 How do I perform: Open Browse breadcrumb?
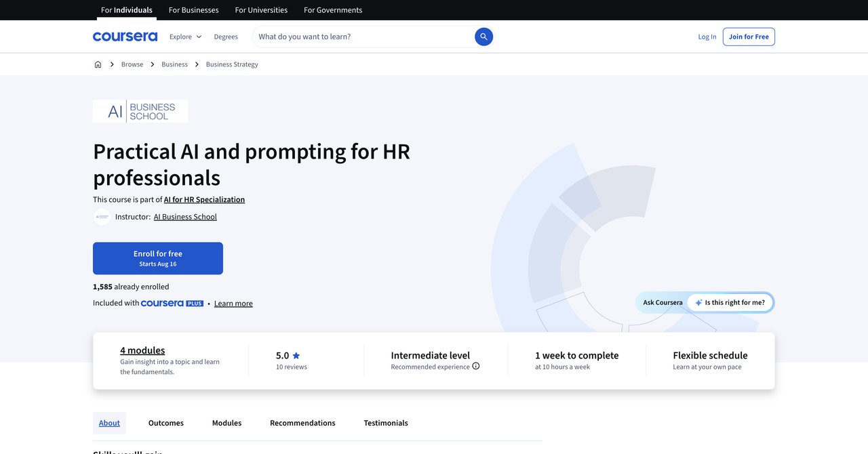pos(132,64)
